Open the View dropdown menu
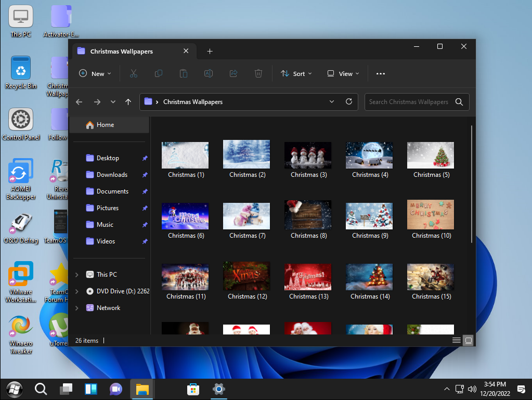Screen dimensions: 532x400 coord(343,74)
